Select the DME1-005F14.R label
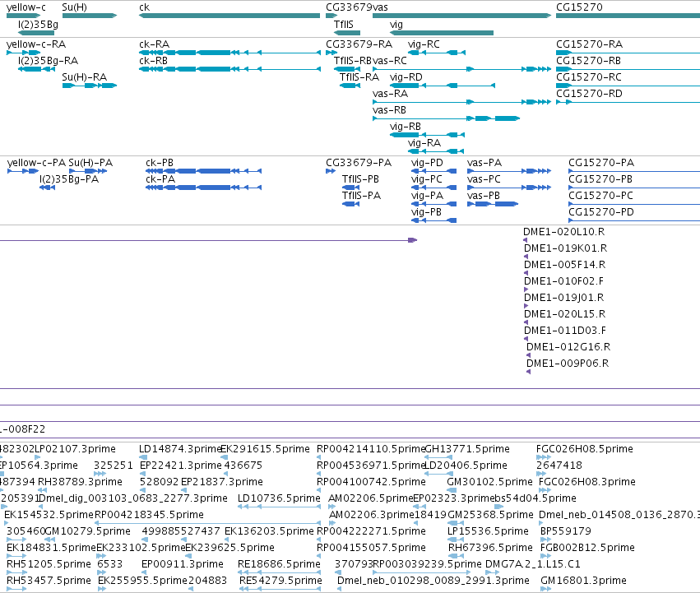The width and height of the screenshot is (700, 593). click(565, 265)
